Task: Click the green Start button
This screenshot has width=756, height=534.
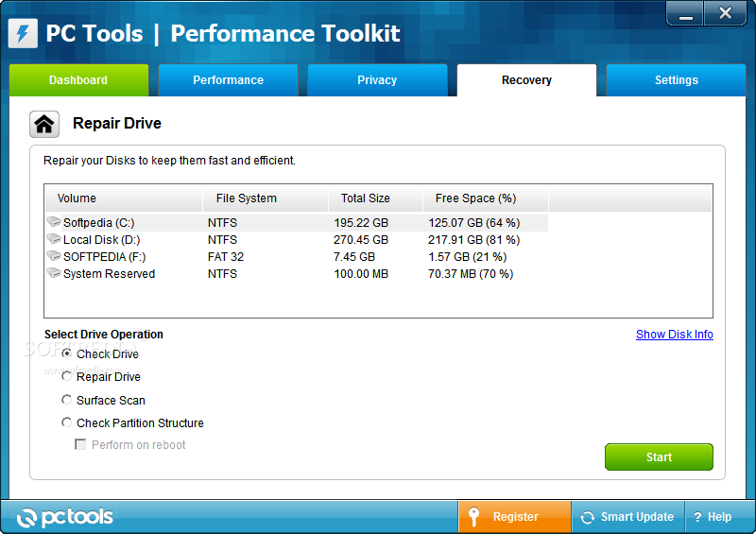Action: click(659, 456)
